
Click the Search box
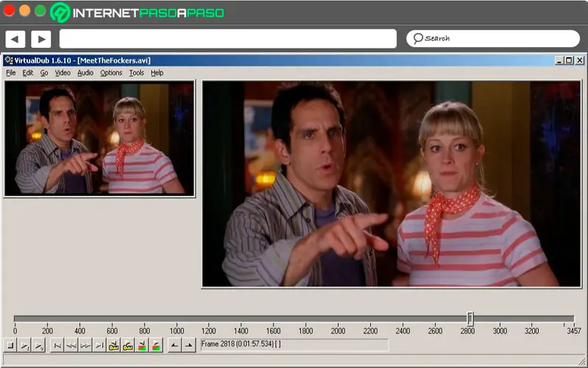493,39
